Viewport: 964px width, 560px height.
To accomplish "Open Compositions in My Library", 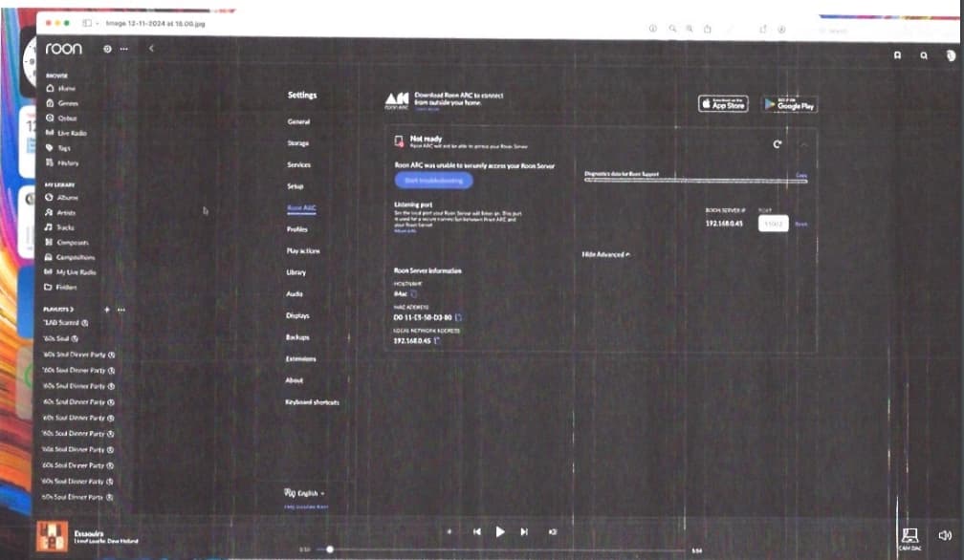I will (70, 257).
